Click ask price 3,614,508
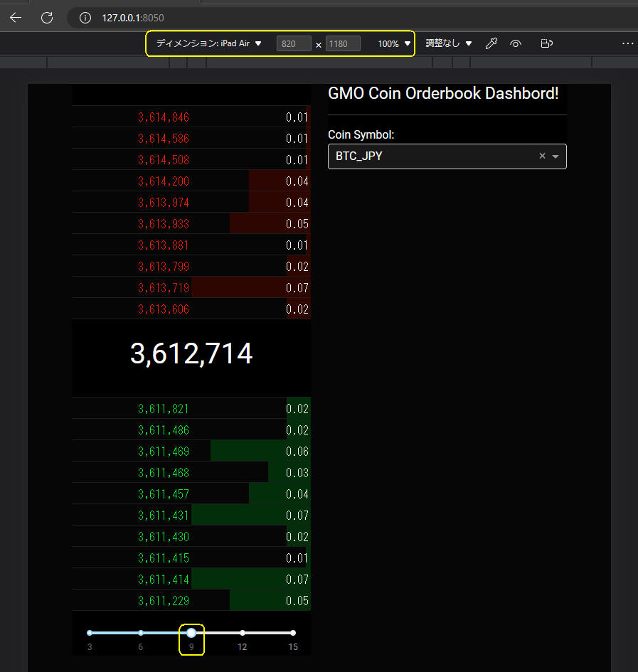This screenshot has width=638, height=672. pyautogui.click(x=164, y=160)
